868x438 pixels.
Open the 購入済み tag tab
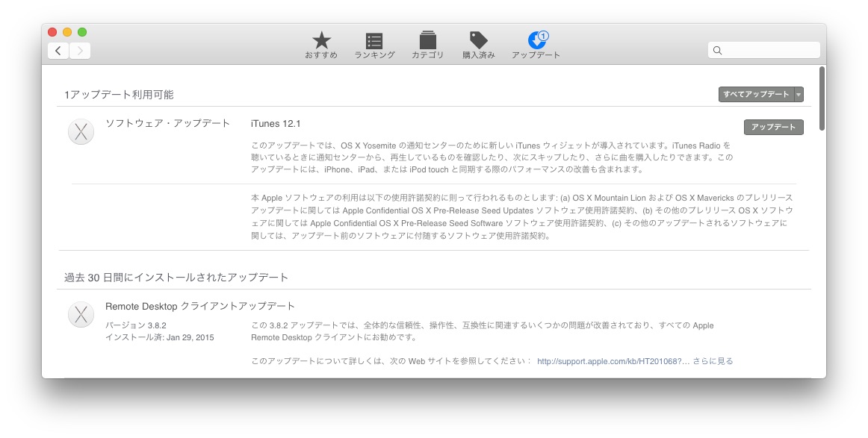[x=478, y=45]
